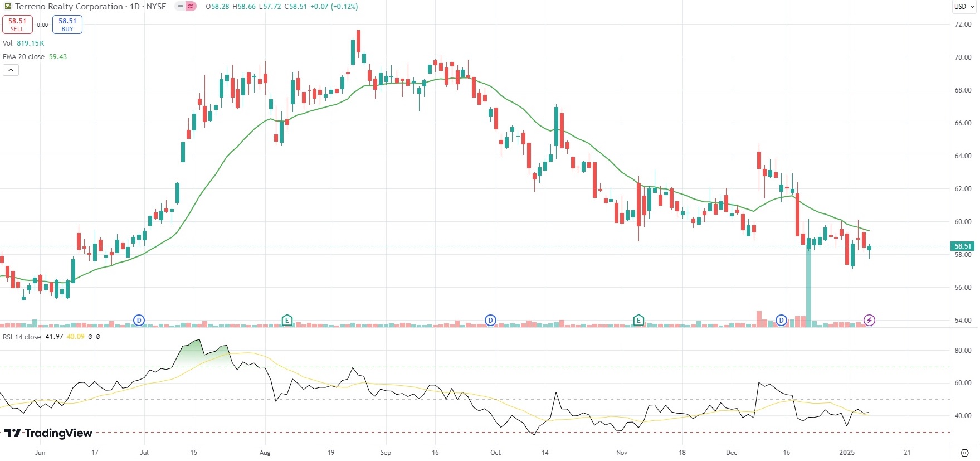The image size is (980, 461).
Task: Open the earnings marker in November
Action: (638, 320)
